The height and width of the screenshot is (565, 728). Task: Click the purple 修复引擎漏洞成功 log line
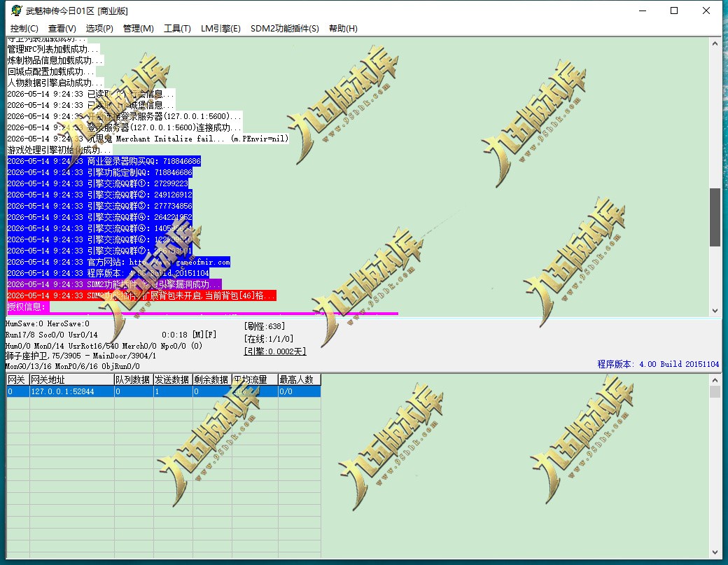coord(114,284)
